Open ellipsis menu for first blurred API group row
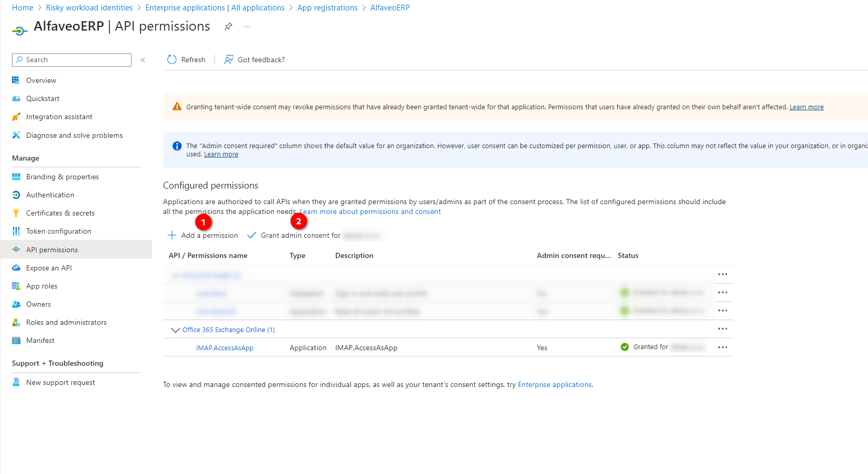The height and width of the screenshot is (474, 868). [723, 274]
